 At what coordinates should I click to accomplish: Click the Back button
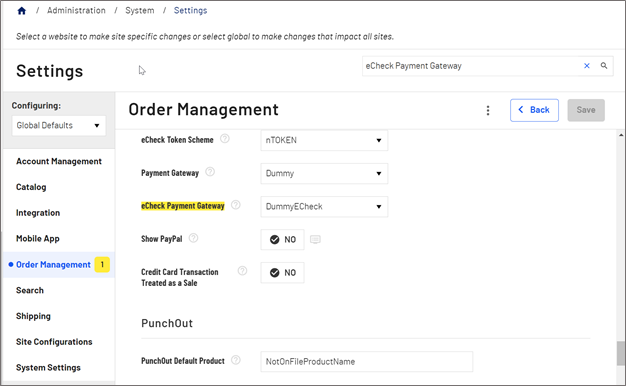pos(534,110)
